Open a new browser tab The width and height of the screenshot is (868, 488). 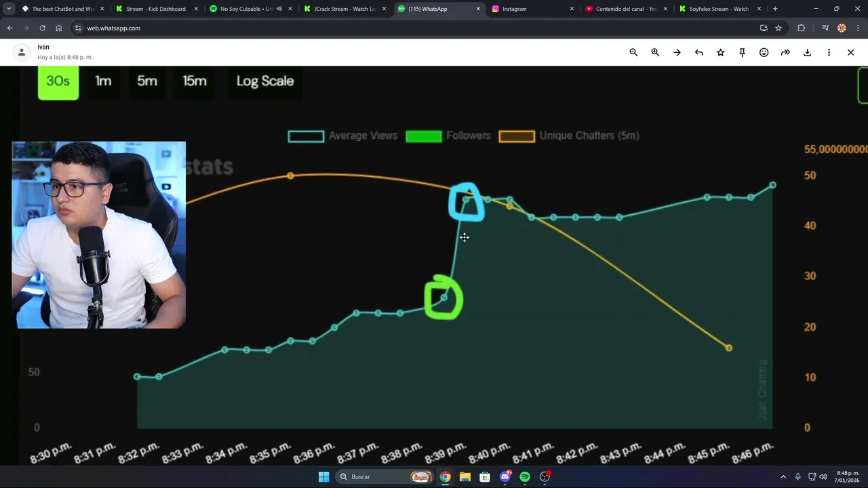point(775,9)
